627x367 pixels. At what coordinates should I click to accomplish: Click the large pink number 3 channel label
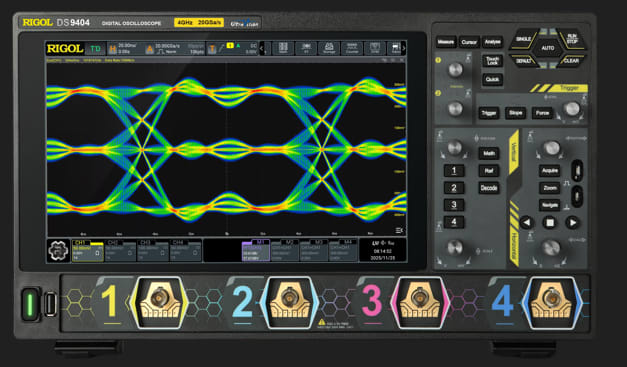point(372,301)
